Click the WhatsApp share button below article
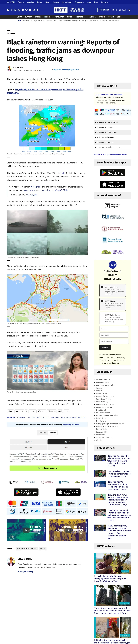 [52, 411]
